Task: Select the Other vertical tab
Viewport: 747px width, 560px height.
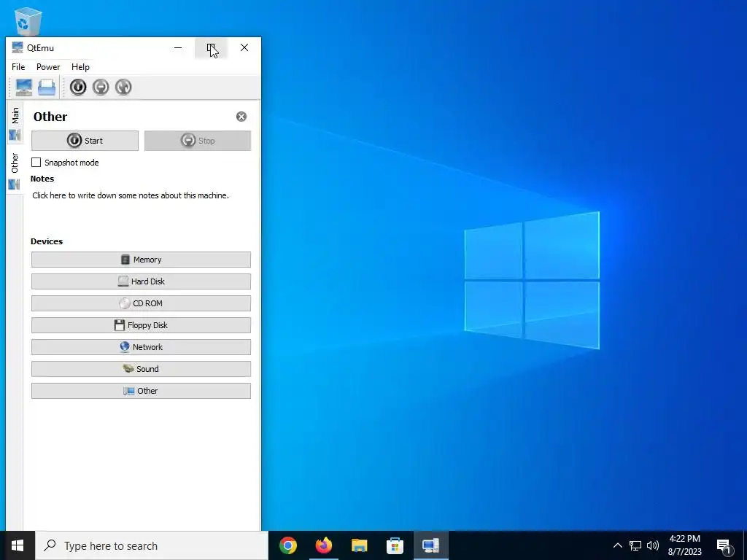Action: 15,171
